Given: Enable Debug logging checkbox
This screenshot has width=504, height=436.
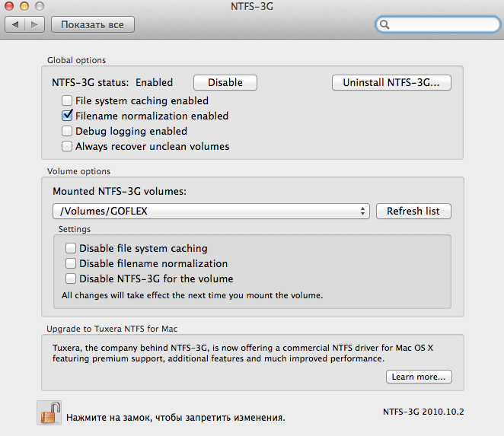Looking at the screenshot, I should point(67,131).
